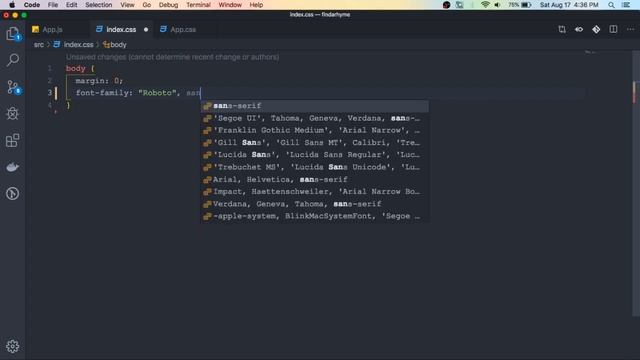Open the Help menu

coord(256,5)
